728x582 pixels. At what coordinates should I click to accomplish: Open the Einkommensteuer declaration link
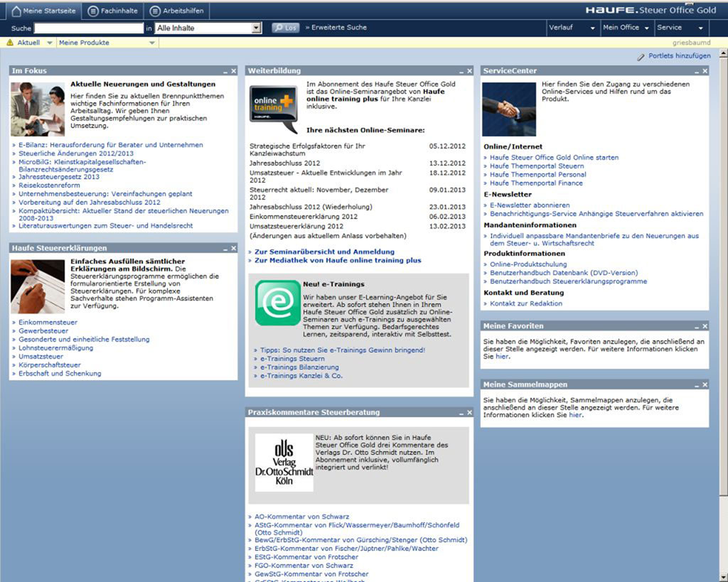[48, 322]
